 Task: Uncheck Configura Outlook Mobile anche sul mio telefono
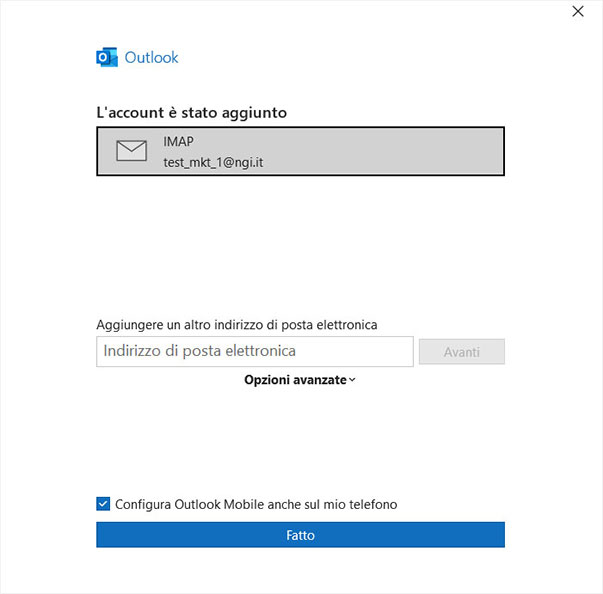(x=103, y=504)
